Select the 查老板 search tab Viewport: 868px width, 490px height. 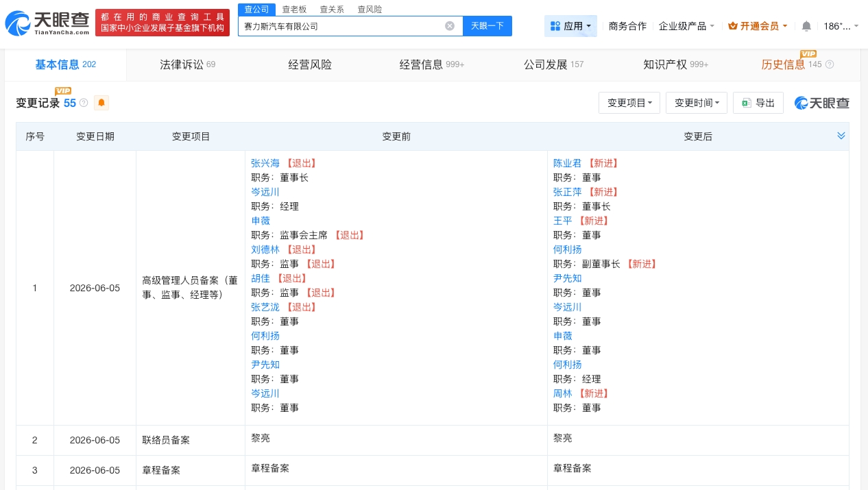click(294, 9)
